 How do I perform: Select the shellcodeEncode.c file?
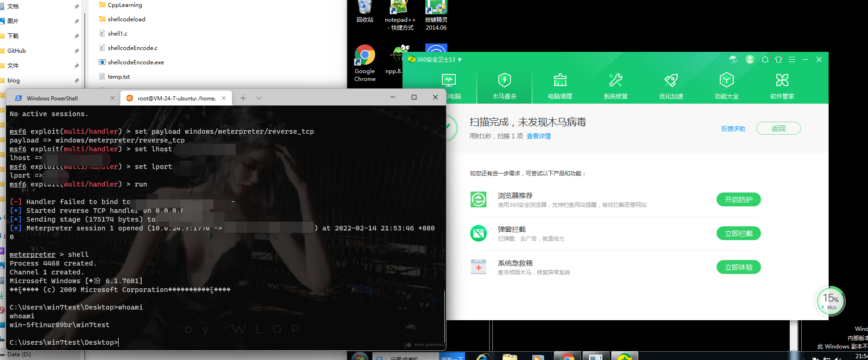pyautogui.click(x=128, y=48)
